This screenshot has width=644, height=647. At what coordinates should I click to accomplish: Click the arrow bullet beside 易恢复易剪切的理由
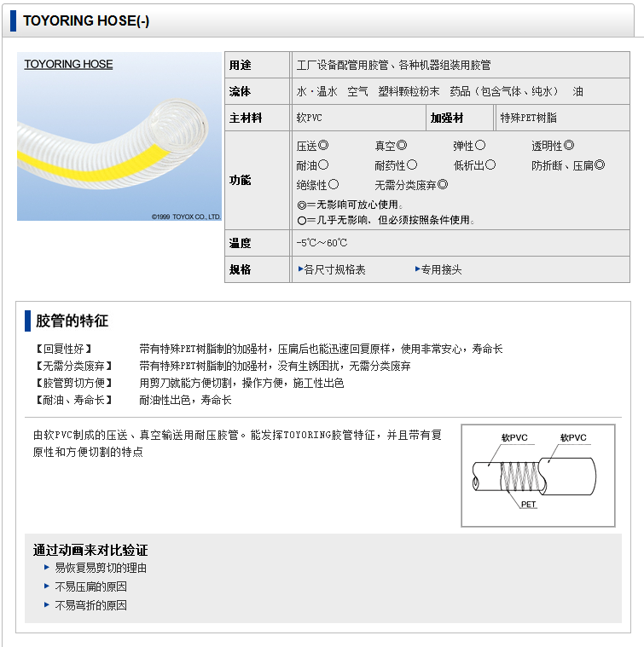[x=47, y=568]
